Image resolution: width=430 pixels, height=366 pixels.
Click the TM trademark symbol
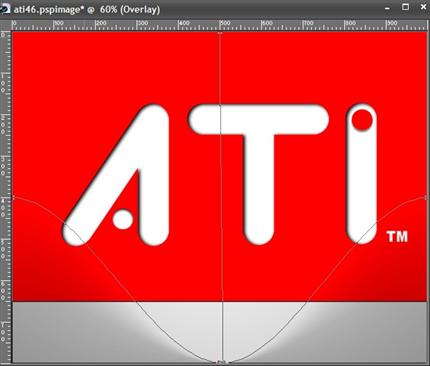click(x=397, y=237)
